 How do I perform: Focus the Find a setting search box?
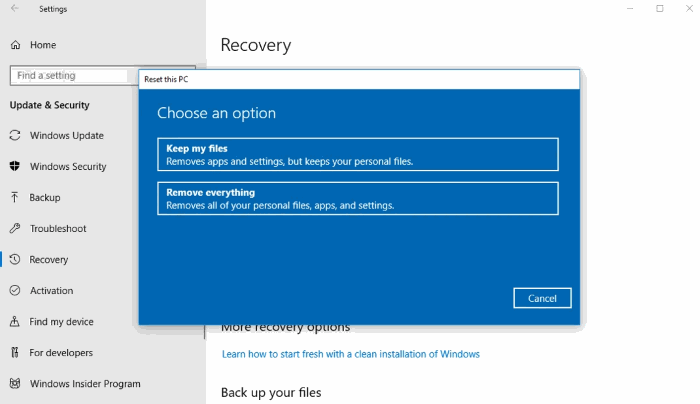[70, 76]
